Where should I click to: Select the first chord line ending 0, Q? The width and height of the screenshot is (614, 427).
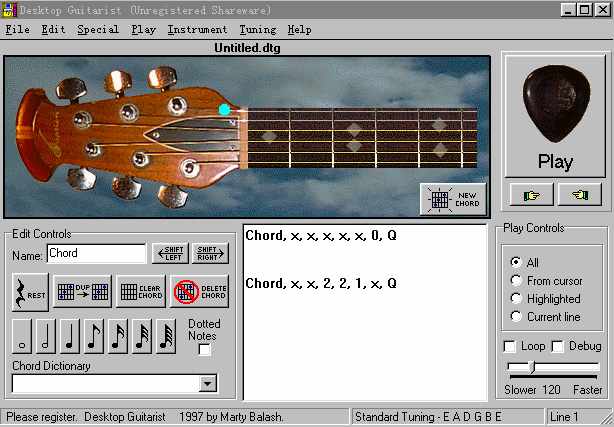[321, 235]
